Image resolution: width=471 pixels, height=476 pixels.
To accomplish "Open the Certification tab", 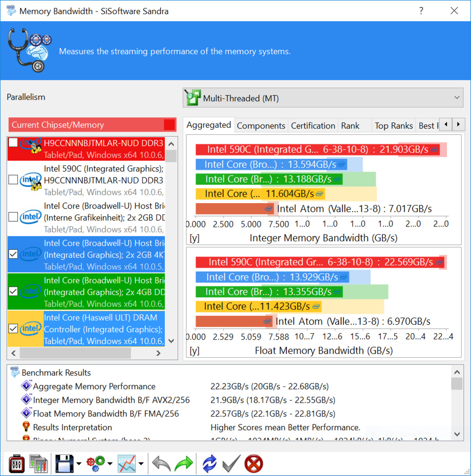I will coord(313,126).
